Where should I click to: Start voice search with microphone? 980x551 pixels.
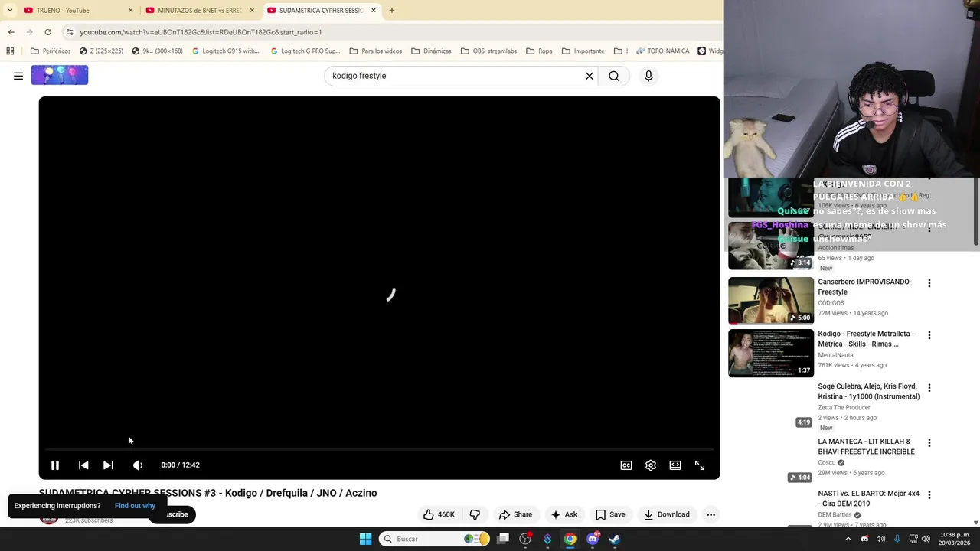coord(648,76)
